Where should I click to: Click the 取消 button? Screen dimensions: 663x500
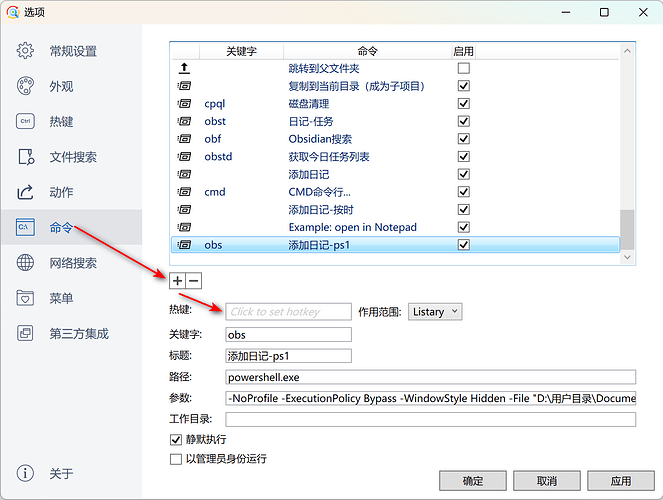(547, 481)
